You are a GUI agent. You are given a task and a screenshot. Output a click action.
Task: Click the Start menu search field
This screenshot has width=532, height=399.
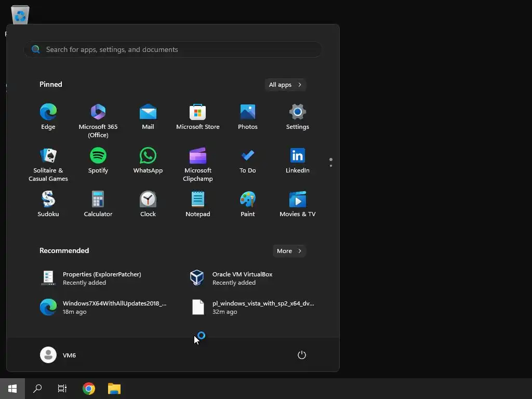pyautogui.click(x=172, y=49)
